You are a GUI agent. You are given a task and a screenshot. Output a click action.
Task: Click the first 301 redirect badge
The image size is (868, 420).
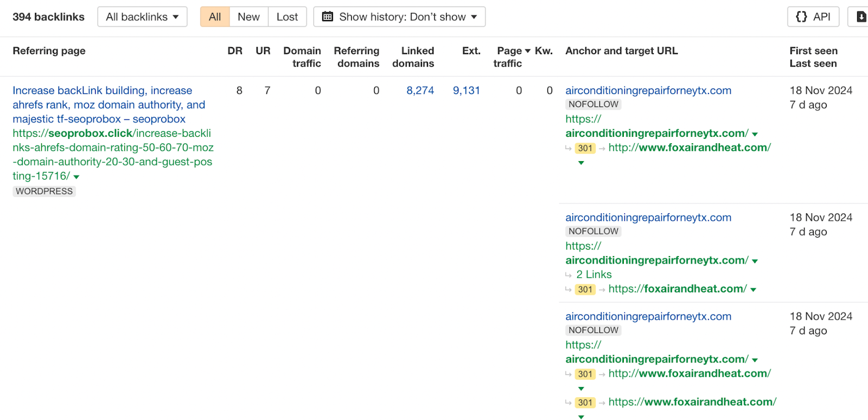click(x=585, y=148)
